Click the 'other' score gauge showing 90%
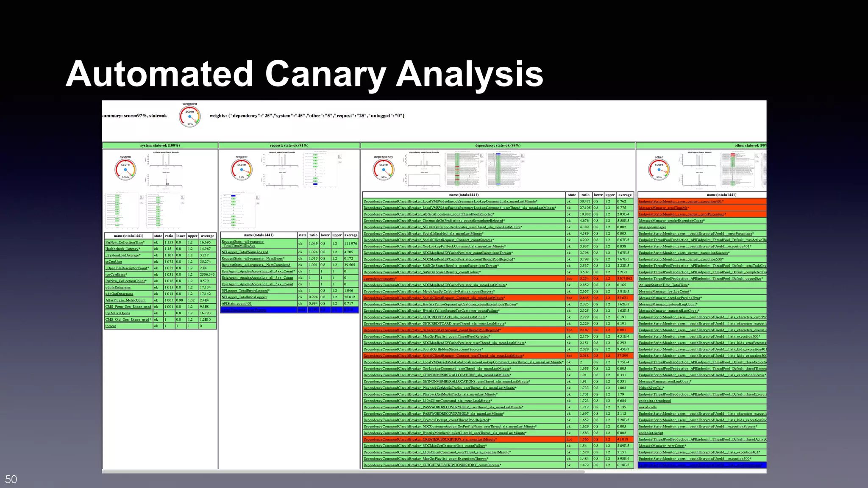This screenshot has height=488, width=868. click(x=659, y=169)
